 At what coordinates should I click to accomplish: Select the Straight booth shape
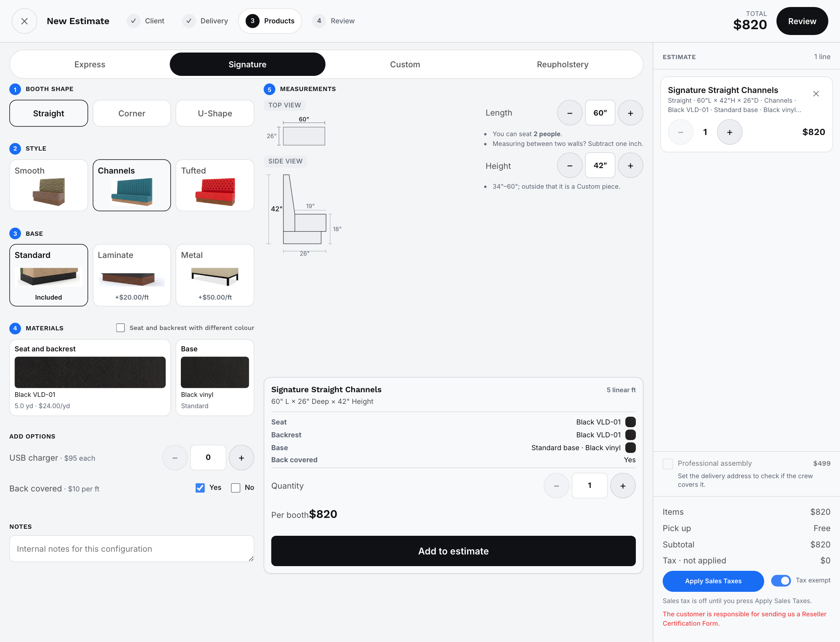coord(49,113)
